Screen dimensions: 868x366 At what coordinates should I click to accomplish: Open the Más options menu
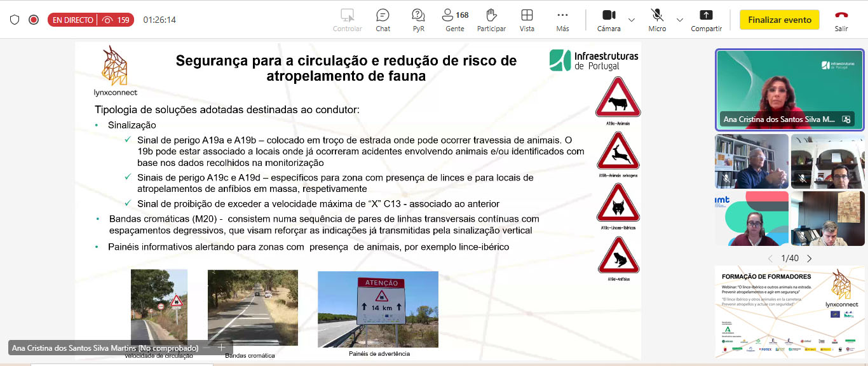(x=562, y=20)
